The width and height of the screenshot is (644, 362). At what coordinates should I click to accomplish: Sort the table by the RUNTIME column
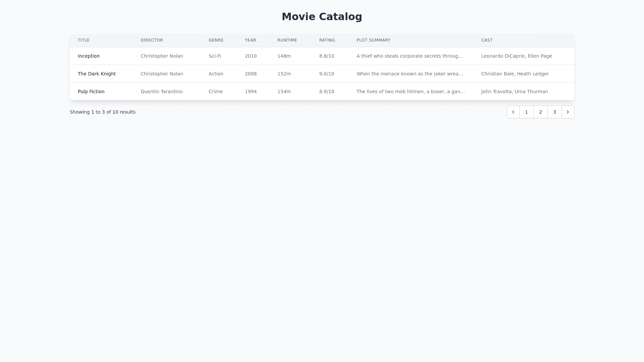287,40
